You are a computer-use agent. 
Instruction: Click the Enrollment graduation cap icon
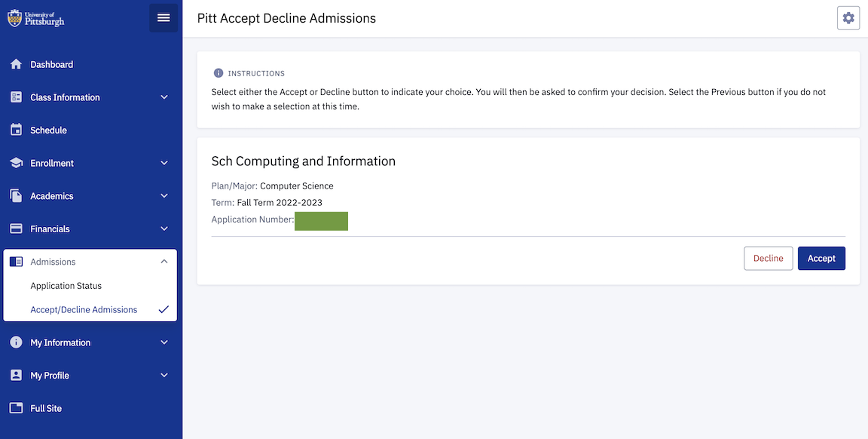click(16, 163)
